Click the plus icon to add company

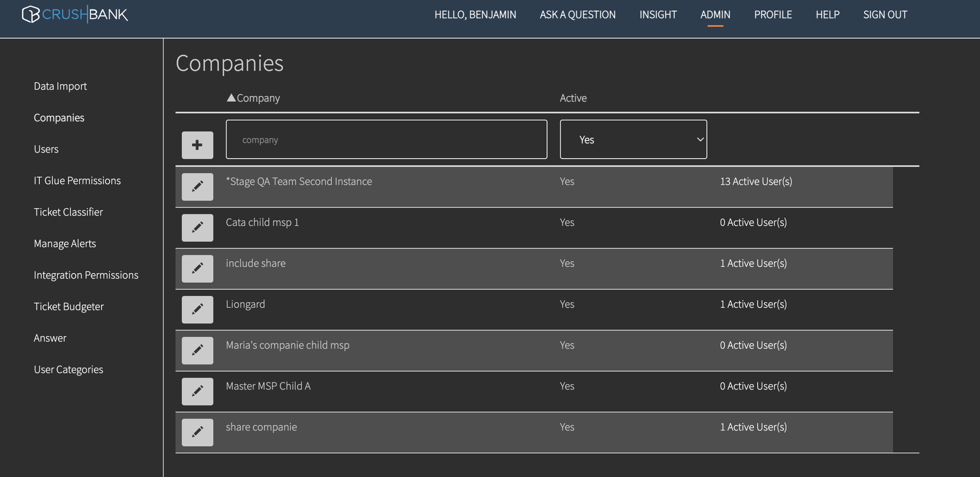click(x=197, y=145)
